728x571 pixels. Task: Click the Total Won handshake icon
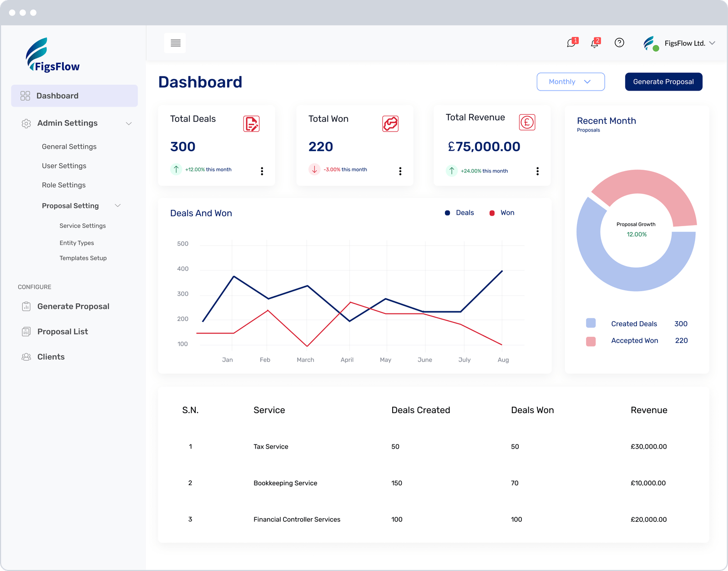coord(390,124)
